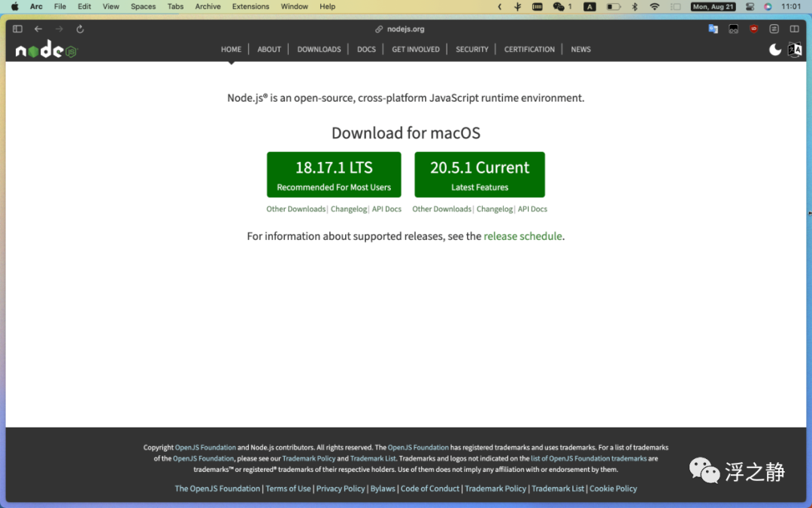Open the Privacy Policy footer link

(x=341, y=489)
